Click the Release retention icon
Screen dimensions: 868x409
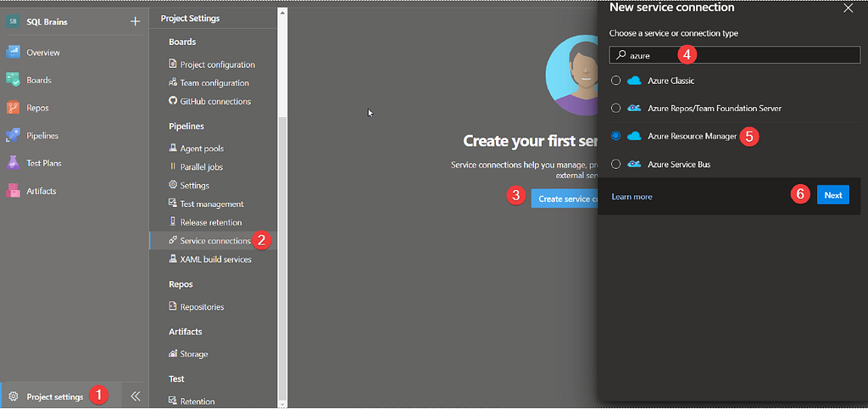(172, 221)
